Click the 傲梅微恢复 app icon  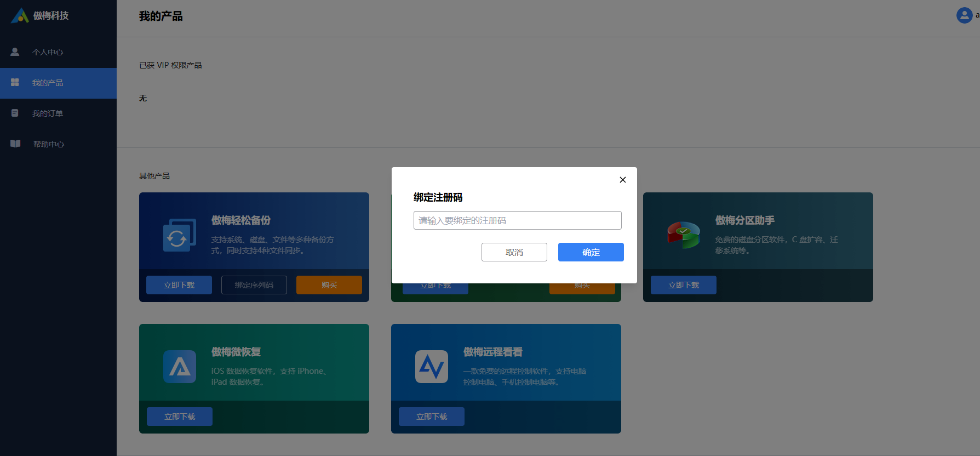(x=179, y=367)
